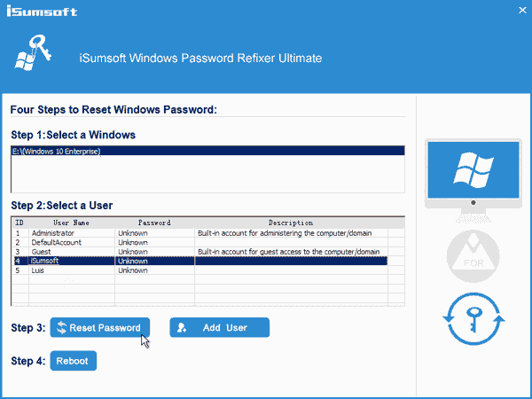
Task: Select the DefaultAccount user row
Action: click(200, 242)
